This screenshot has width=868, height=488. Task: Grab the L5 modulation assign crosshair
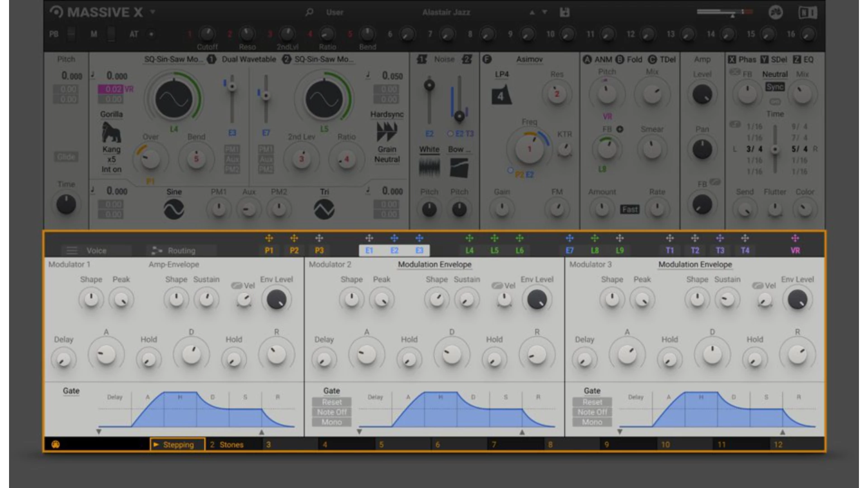point(495,238)
